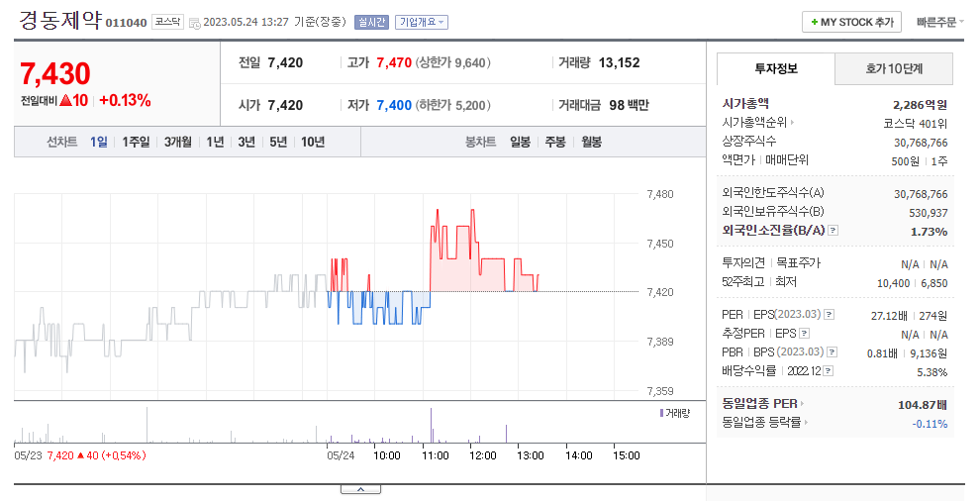The height and width of the screenshot is (501, 980).
Task: Click the stock code 011040
Action: [127, 23]
